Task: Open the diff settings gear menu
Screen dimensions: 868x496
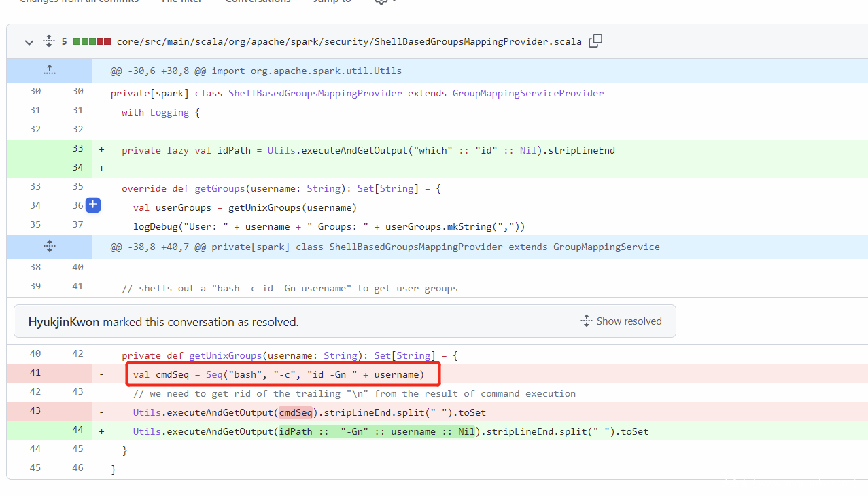Action: (x=383, y=1)
